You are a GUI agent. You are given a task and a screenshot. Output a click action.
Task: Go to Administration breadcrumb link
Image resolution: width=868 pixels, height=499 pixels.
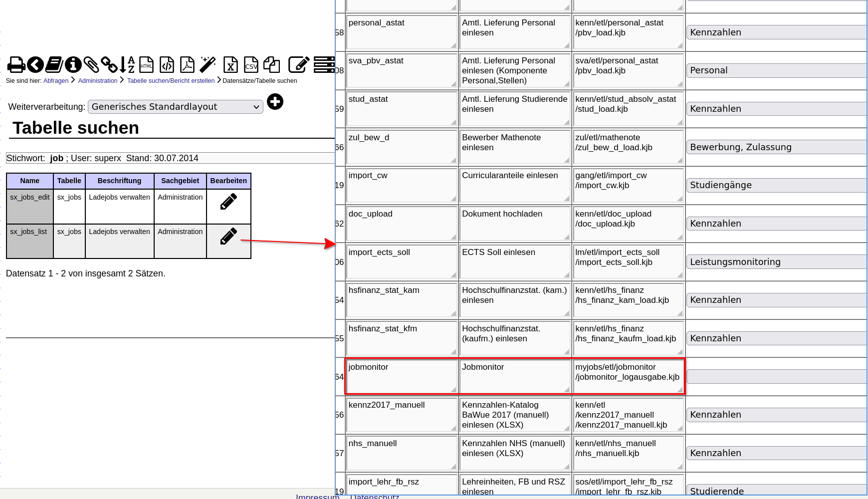(98, 81)
